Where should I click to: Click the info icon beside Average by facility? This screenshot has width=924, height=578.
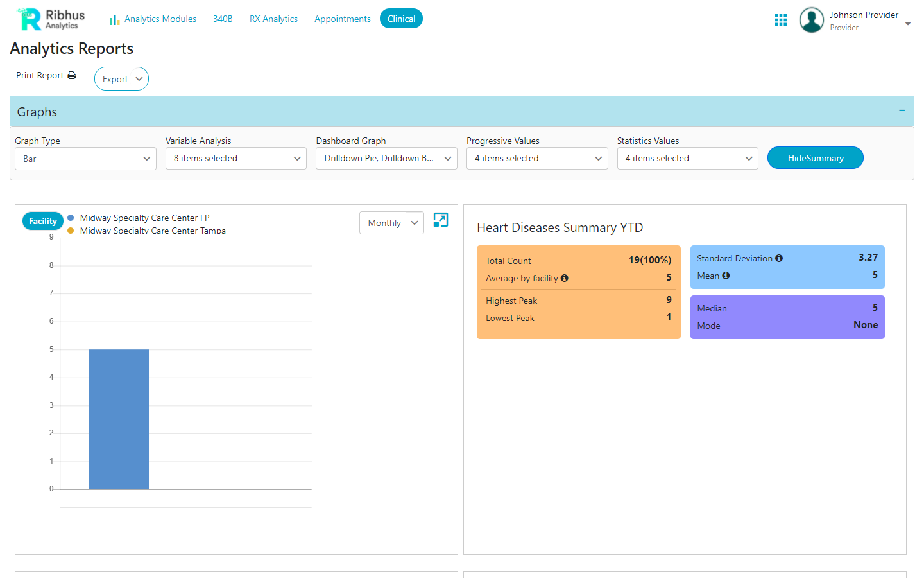[x=565, y=278]
